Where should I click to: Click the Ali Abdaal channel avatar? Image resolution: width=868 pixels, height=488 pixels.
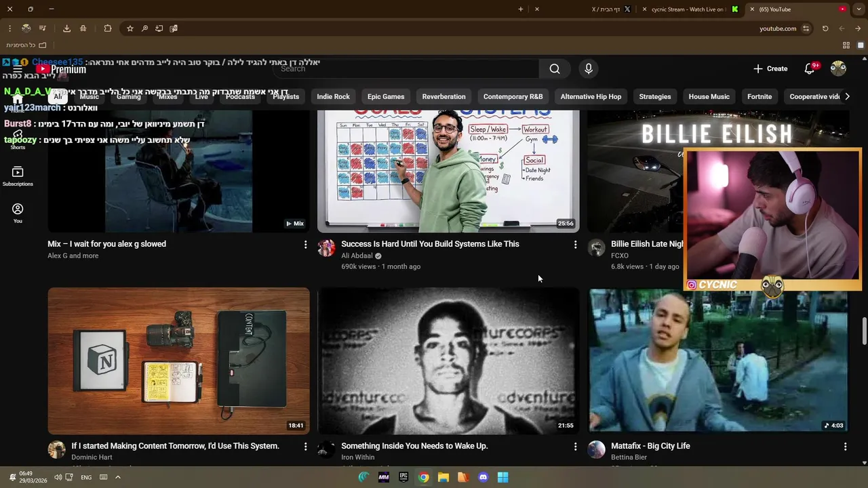click(x=326, y=247)
